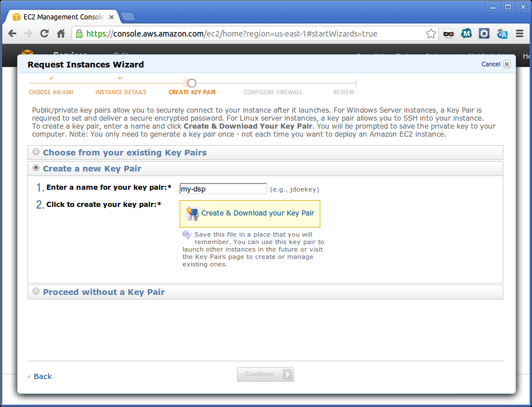532x407 pixels.
Task: Select Proceed without a Key Pair radio
Action: click(36, 291)
